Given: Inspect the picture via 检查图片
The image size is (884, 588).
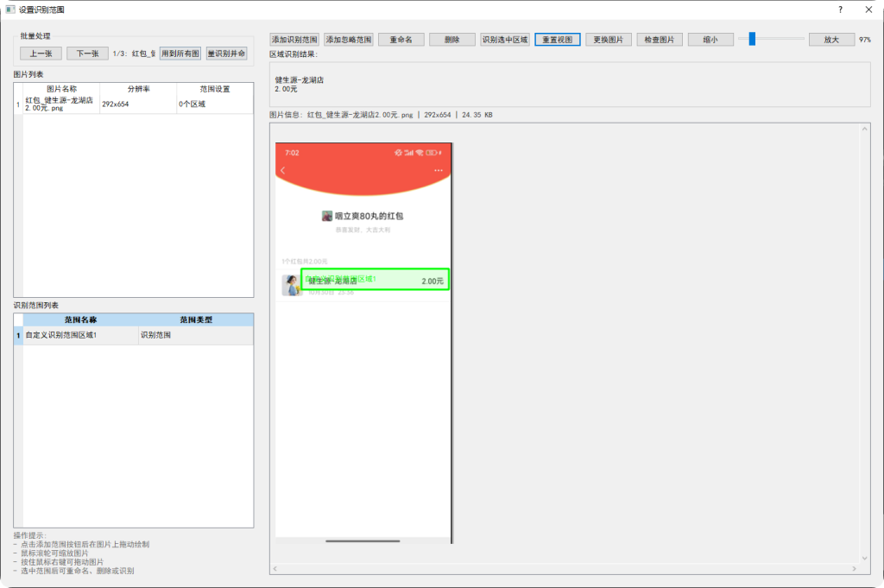Looking at the screenshot, I should pyautogui.click(x=659, y=39).
